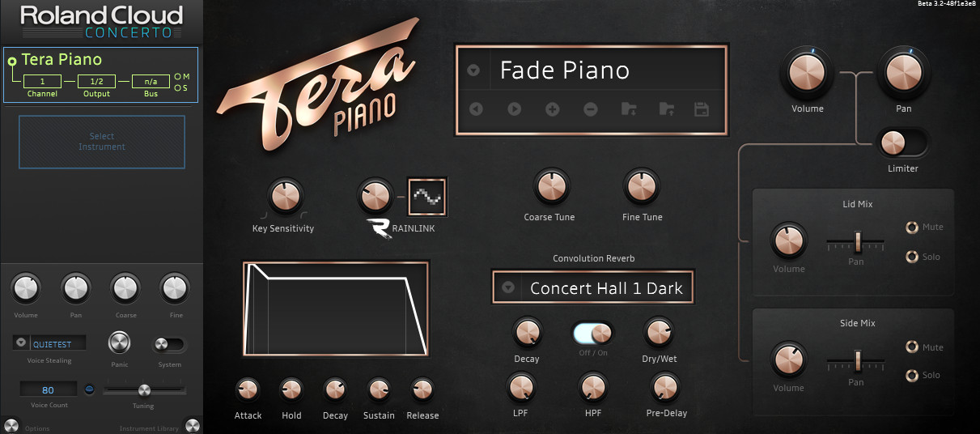Click the Tuning slider handle
The image size is (980, 434).
coord(144,390)
